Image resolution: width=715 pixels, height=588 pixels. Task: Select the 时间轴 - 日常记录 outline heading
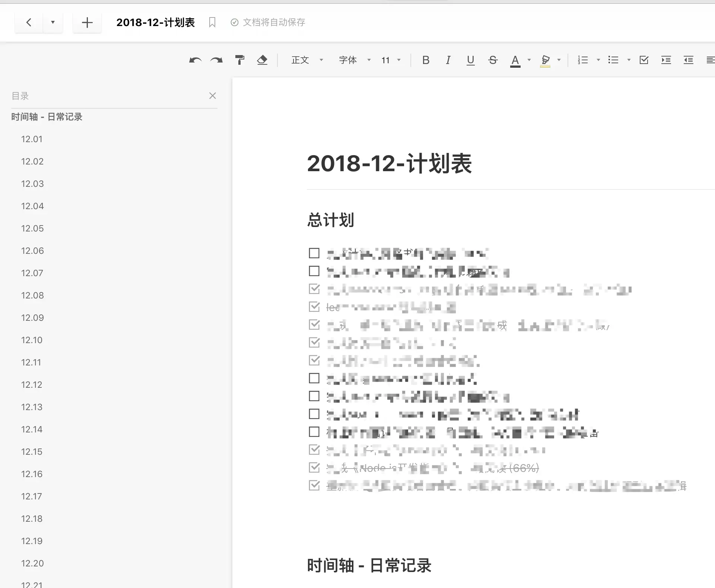47,117
